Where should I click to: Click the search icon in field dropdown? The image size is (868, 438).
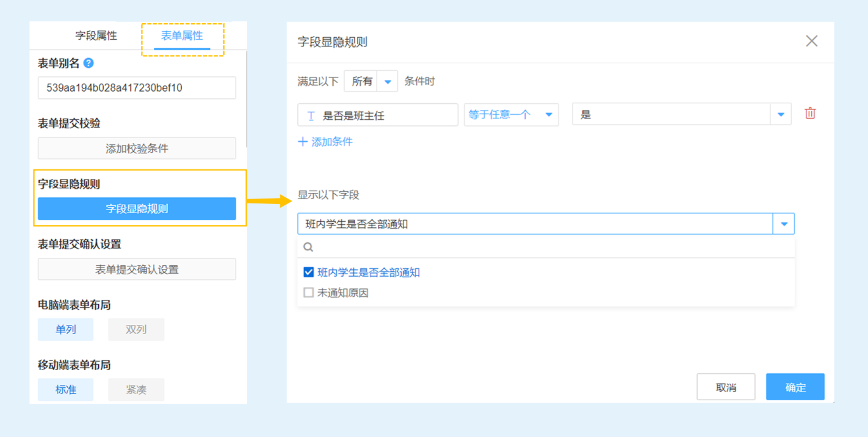(308, 247)
